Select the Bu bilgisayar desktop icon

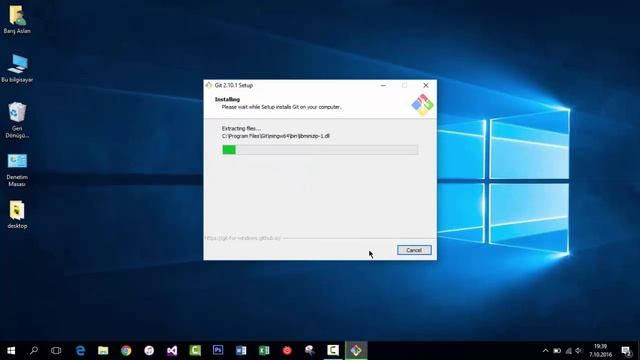17,69
